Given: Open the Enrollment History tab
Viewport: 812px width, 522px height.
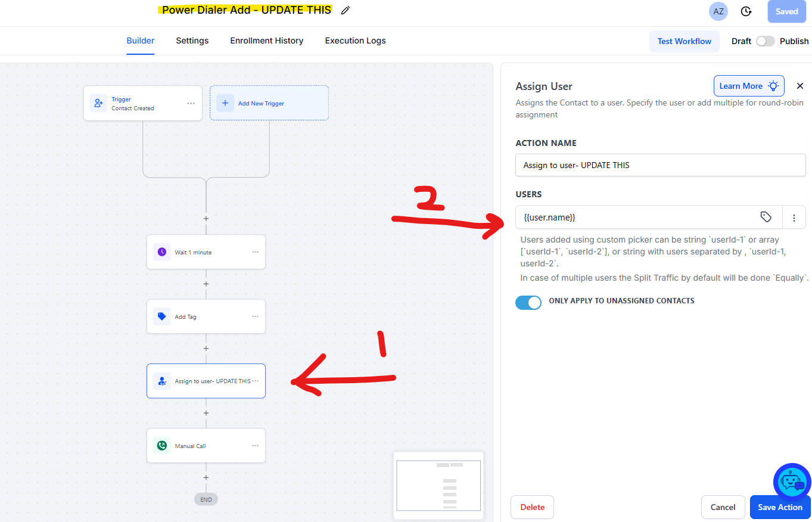Looking at the screenshot, I should coord(267,41).
